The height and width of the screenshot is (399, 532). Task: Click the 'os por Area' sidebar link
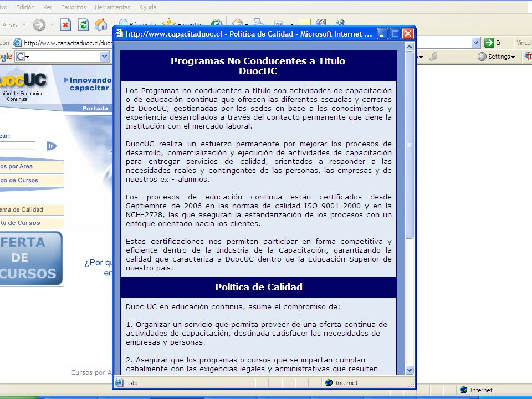point(32,166)
